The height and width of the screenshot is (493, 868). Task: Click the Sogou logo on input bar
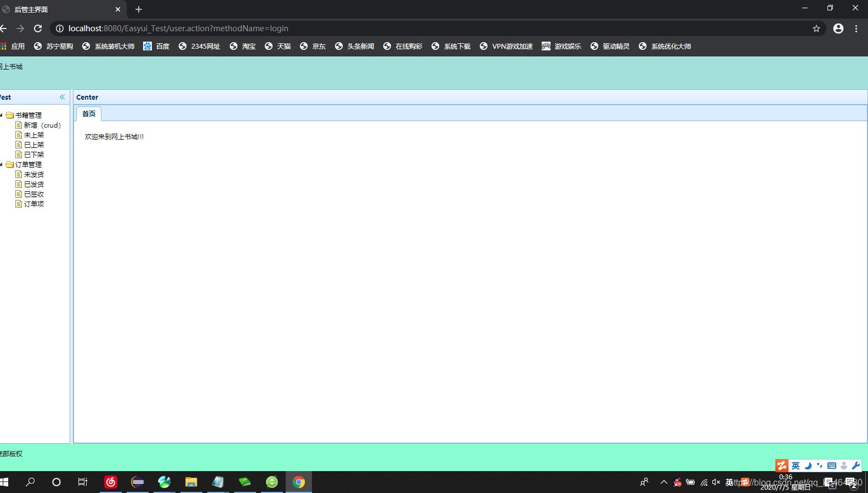click(782, 466)
